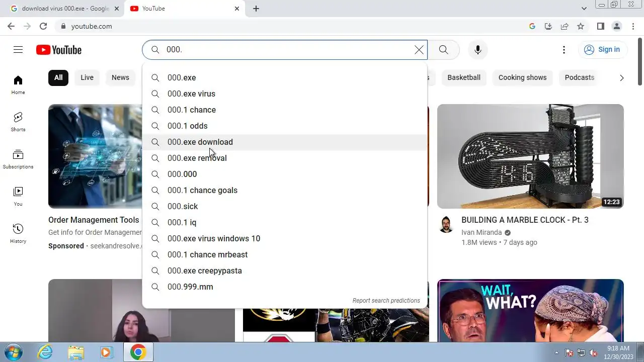
Task: Choose suggestion '000.sick'
Action: (x=285, y=206)
